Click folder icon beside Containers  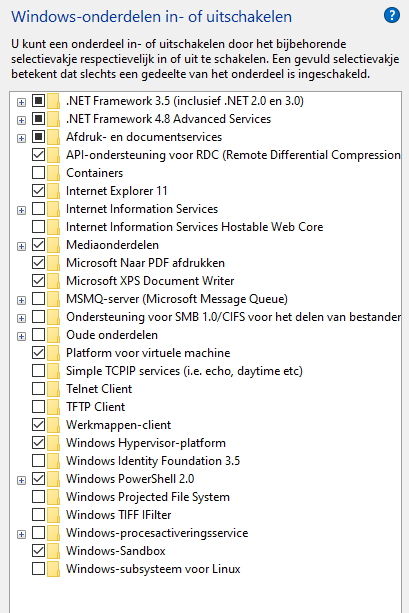pyautogui.click(x=54, y=173)
